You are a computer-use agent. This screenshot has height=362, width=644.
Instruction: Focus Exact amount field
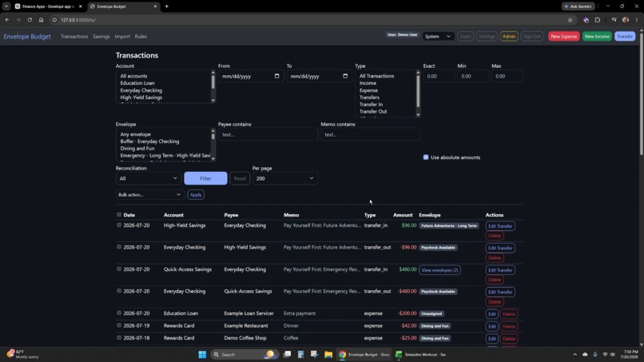[439, 76]
